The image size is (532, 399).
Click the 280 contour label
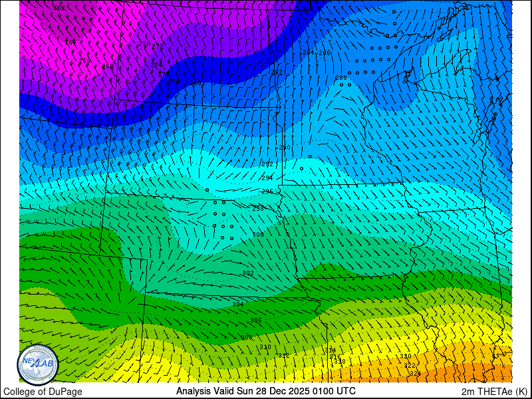pyautogui.click(x=196, y=83)
